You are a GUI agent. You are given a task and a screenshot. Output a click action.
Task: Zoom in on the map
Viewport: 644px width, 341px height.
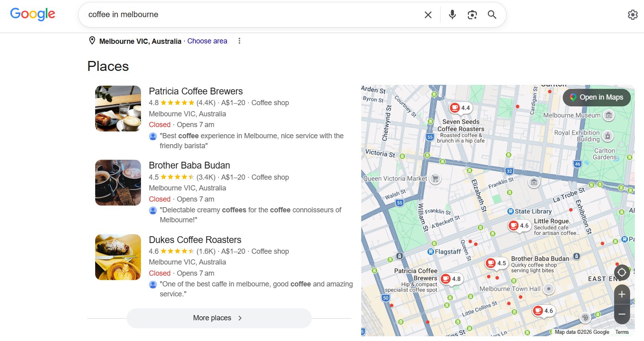(622, 294)
